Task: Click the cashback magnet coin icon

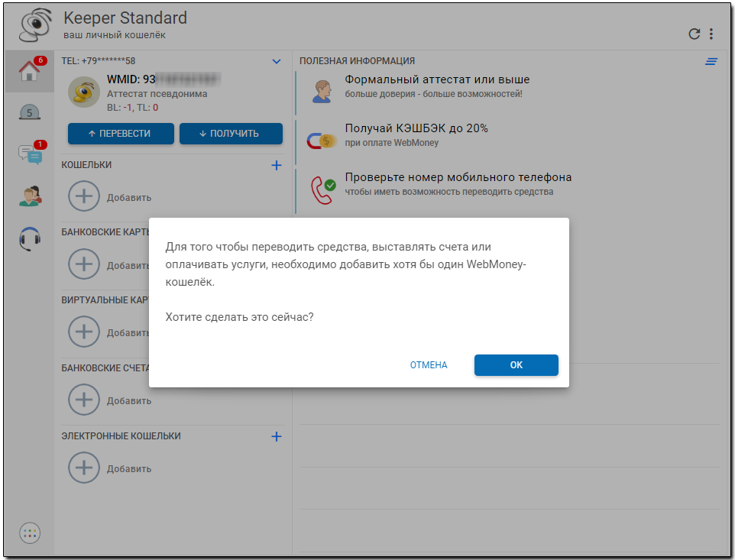Action: click(322, 141)
